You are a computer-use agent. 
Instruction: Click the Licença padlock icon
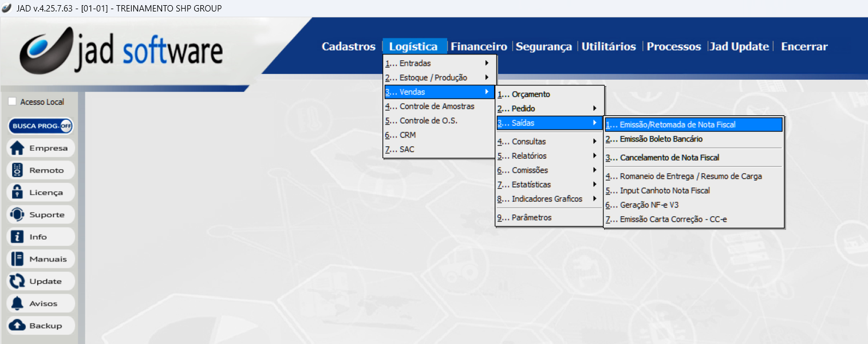tap(18, 193)
